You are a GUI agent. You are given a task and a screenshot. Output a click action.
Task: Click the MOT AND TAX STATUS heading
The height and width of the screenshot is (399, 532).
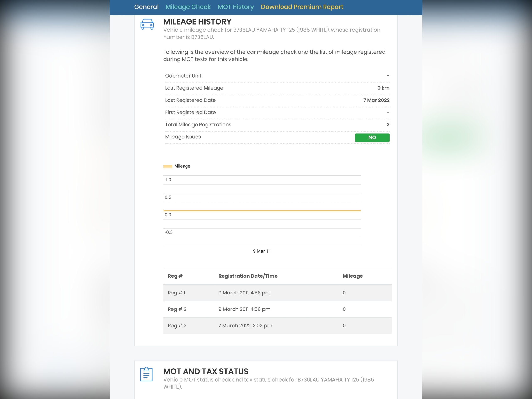pos(206,371)
